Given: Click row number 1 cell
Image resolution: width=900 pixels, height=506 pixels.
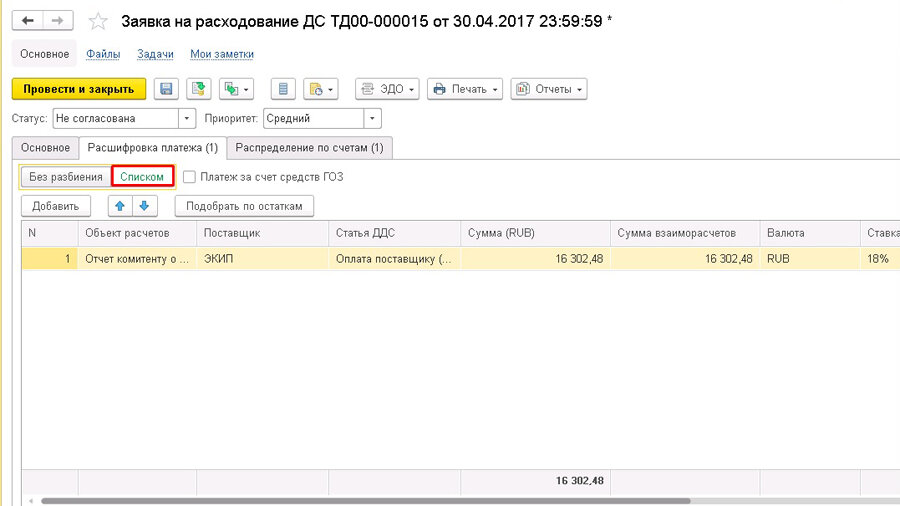Looking at the screenshot, I should (50, 259).
